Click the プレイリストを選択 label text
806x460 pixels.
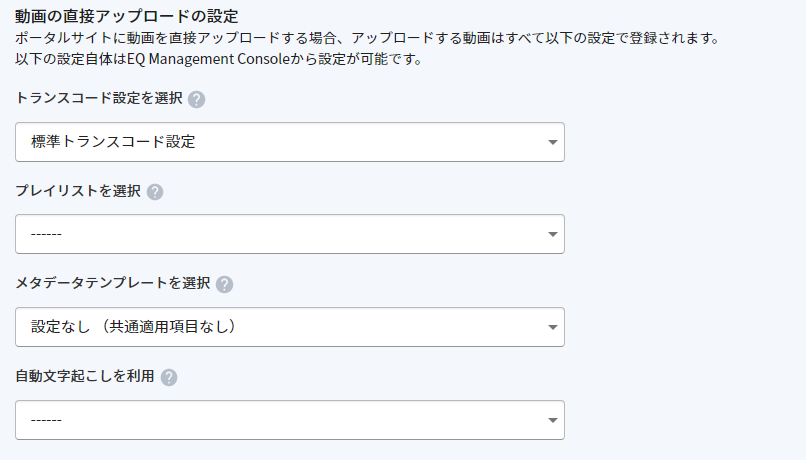click(78, 191)
